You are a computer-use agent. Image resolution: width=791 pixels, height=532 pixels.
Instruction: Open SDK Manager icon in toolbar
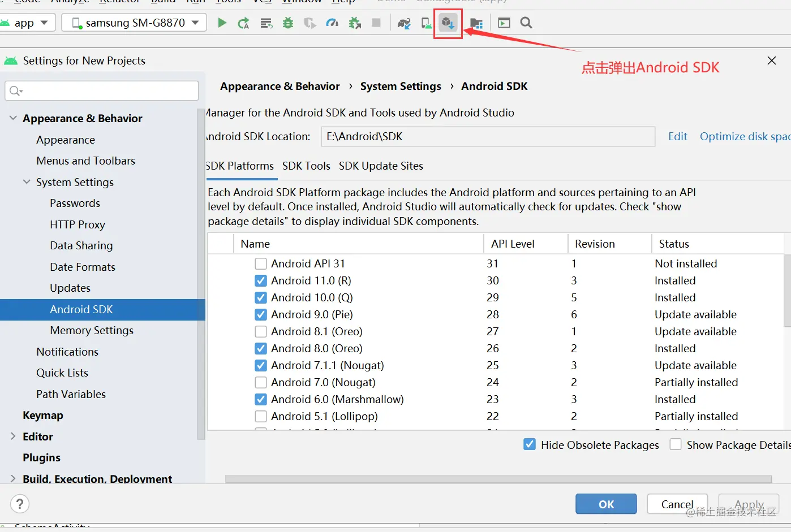point(448,23)
